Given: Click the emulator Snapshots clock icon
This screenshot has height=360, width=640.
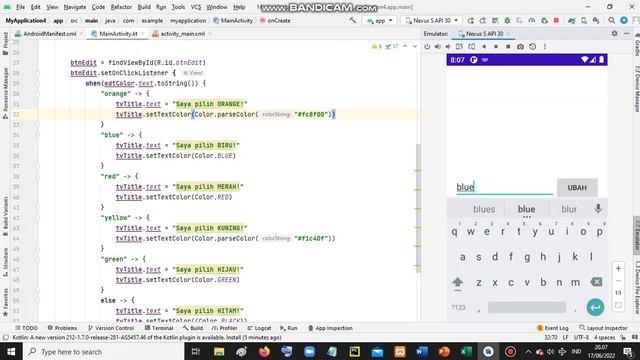Looking at the screenshot, I should tap(533, 47).
